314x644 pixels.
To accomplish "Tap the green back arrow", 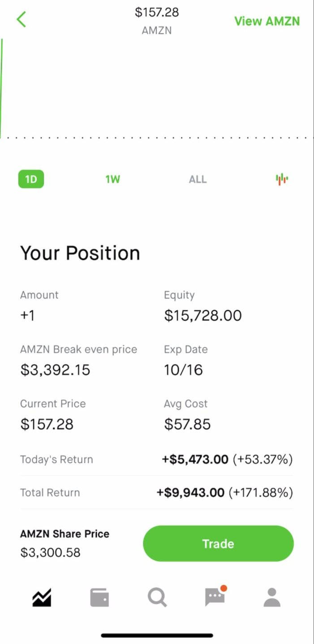I will point(21,20).
